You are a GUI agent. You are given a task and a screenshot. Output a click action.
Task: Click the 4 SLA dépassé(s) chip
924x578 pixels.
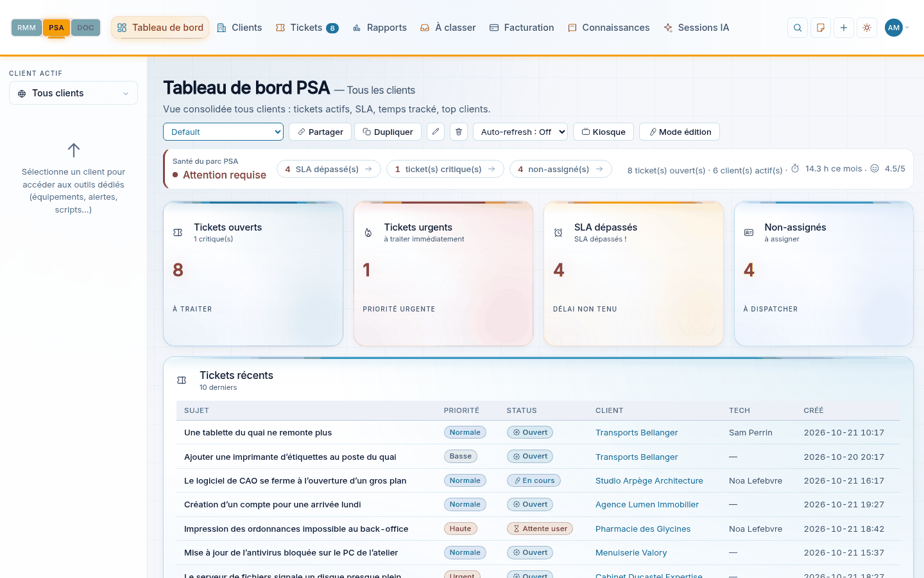coord(329,169)
